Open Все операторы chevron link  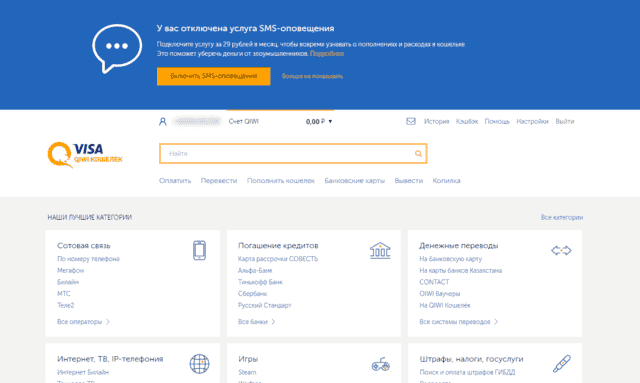[83, 322]
